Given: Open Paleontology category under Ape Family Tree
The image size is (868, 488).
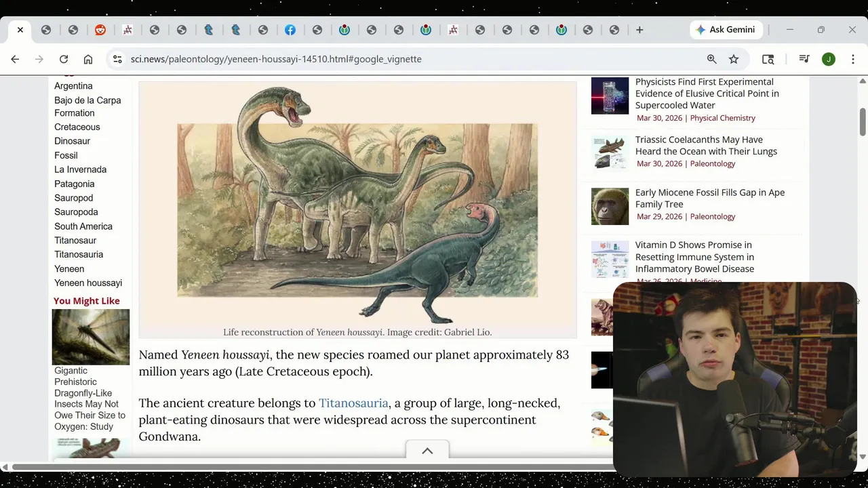Looking at the screenshot, I should click(712, 216).
